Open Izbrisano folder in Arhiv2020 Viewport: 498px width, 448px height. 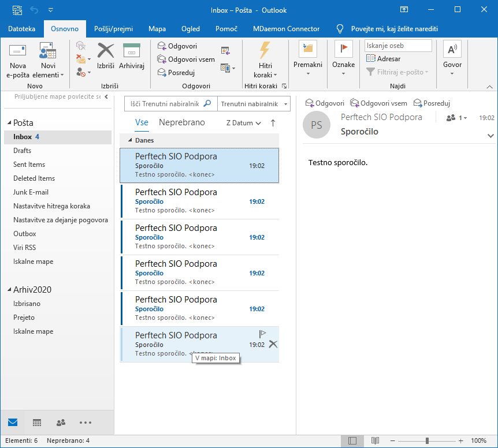coord(27,304)
